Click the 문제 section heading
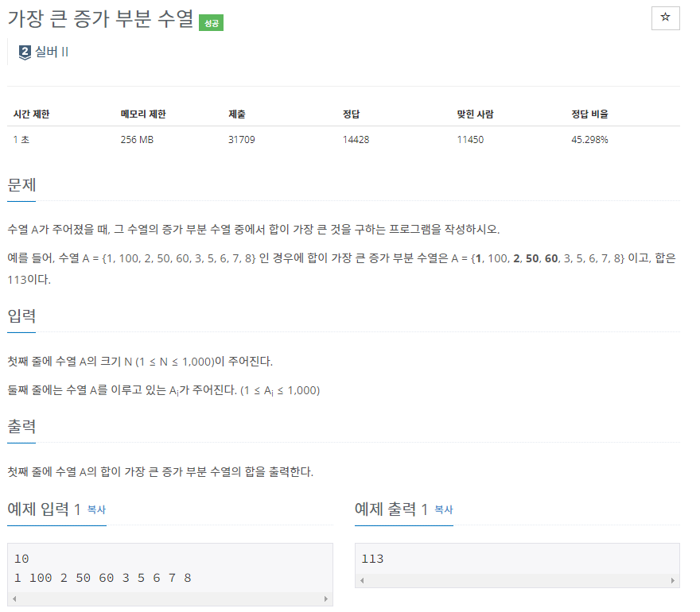The width and height of the screenshot is (700, 612). [x=21, y=184]
